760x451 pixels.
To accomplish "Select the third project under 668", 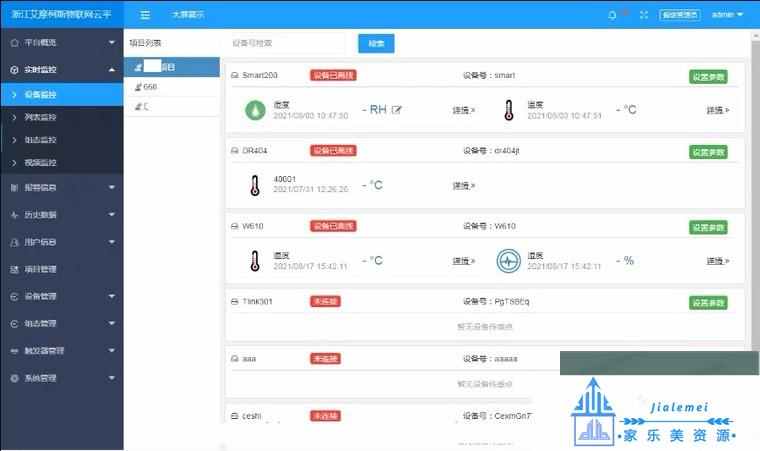I will (172, 107).
